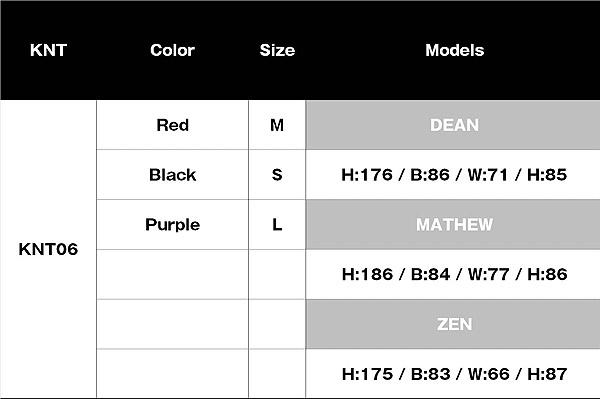Click the empty color cell beside ZEN

pyautogui.click(x=173, y=324)
